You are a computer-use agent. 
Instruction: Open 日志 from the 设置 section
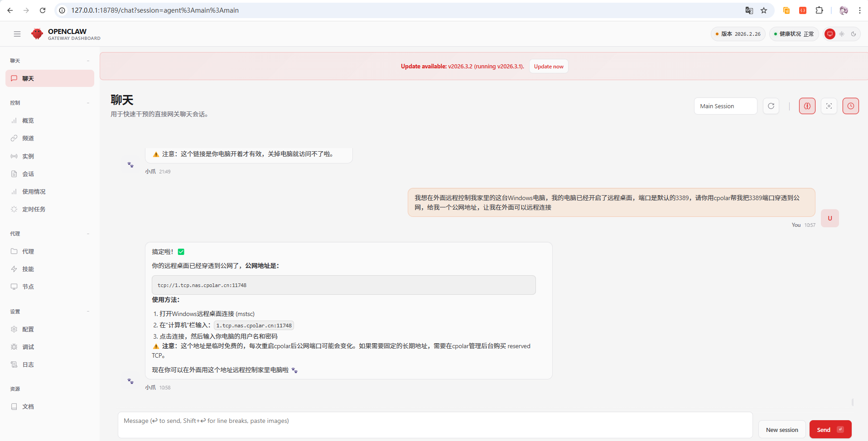28,364
